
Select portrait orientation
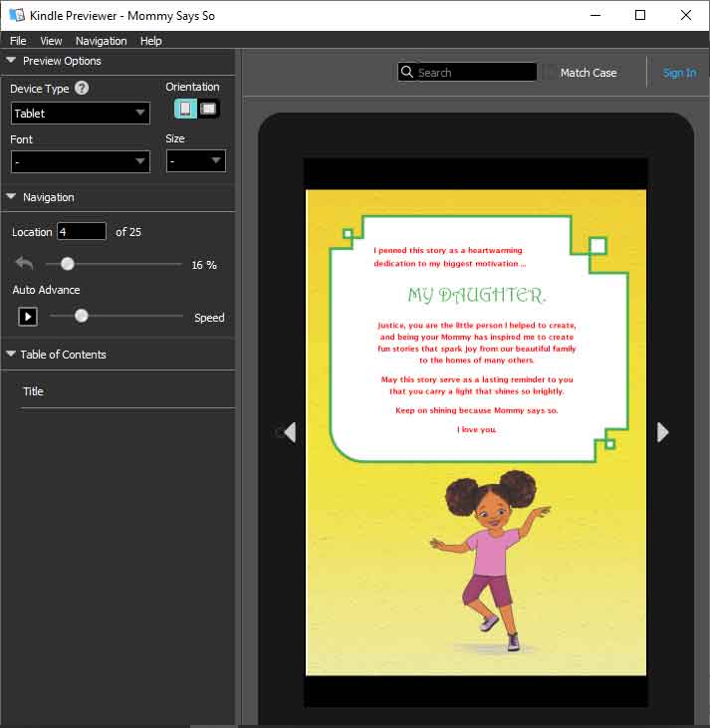click(185, 109)
